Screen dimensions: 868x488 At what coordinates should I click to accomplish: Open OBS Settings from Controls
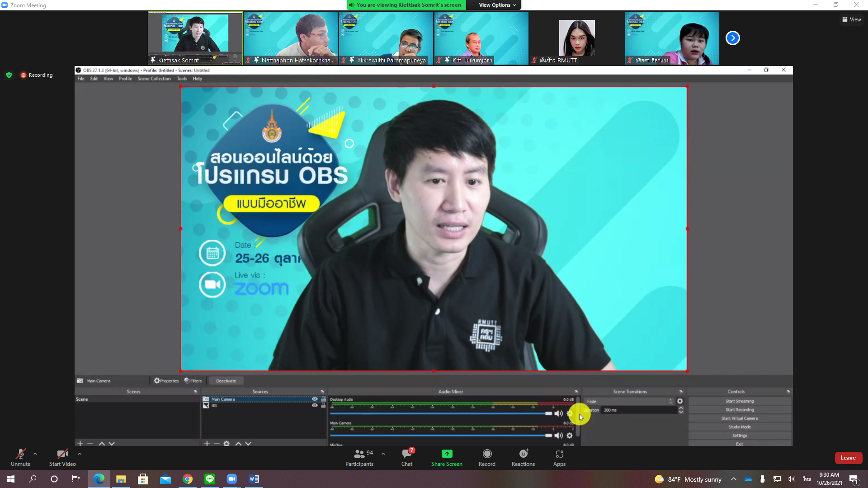point(740,436)
